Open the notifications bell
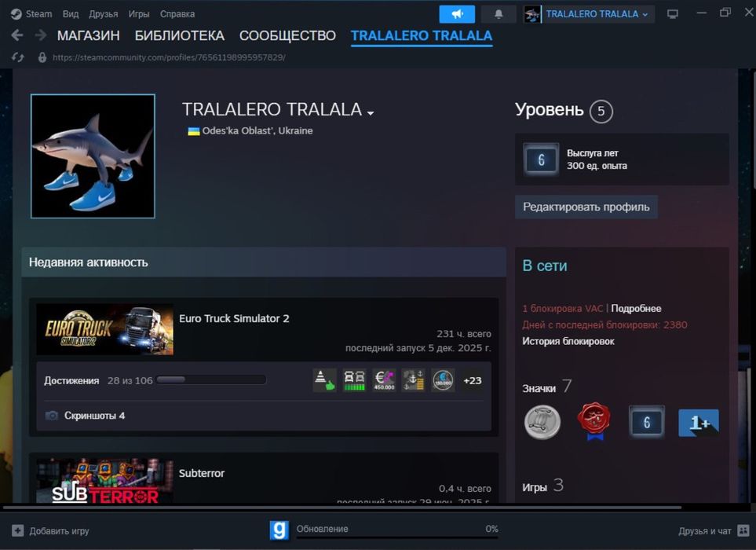The image size is (756, 550). pos(499,14)
